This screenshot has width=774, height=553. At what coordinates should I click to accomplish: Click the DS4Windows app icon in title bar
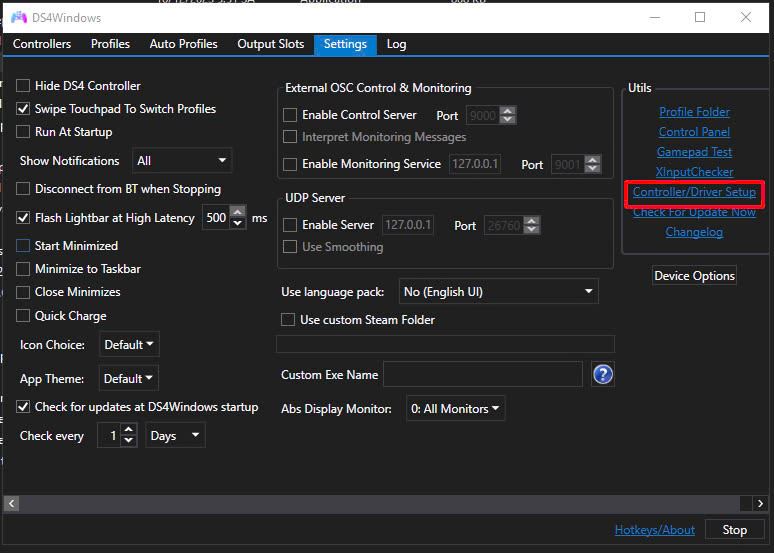click(18, 17)
